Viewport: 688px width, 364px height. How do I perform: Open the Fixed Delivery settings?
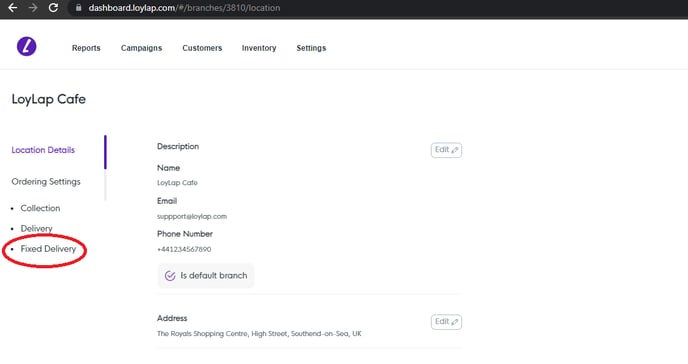pos(48,249)
